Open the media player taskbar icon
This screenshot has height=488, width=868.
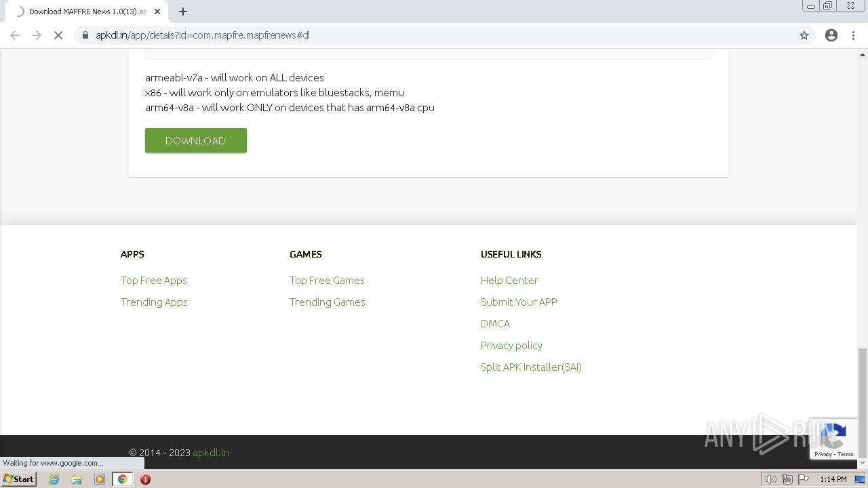point(100,479)
